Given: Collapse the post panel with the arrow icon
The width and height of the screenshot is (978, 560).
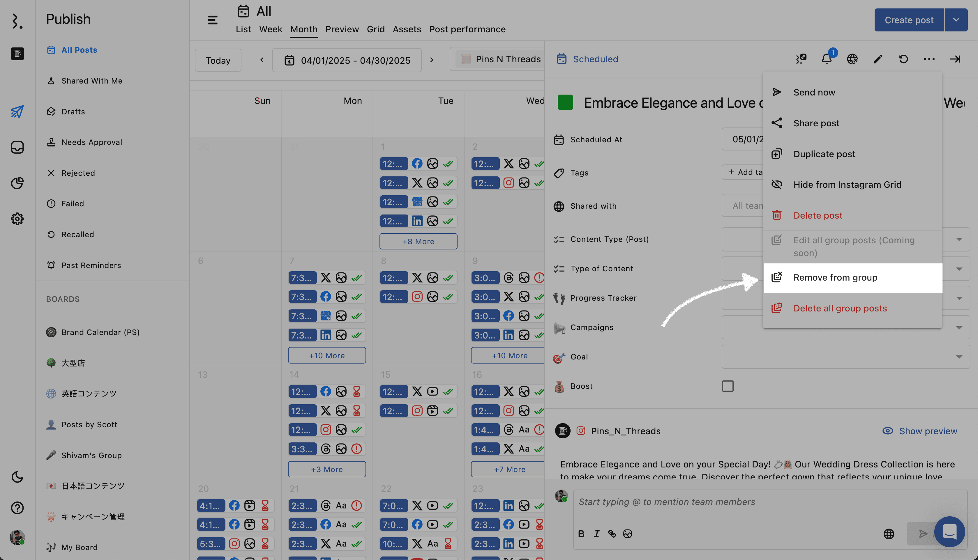Looking at the screenshot, I should 954,59.
